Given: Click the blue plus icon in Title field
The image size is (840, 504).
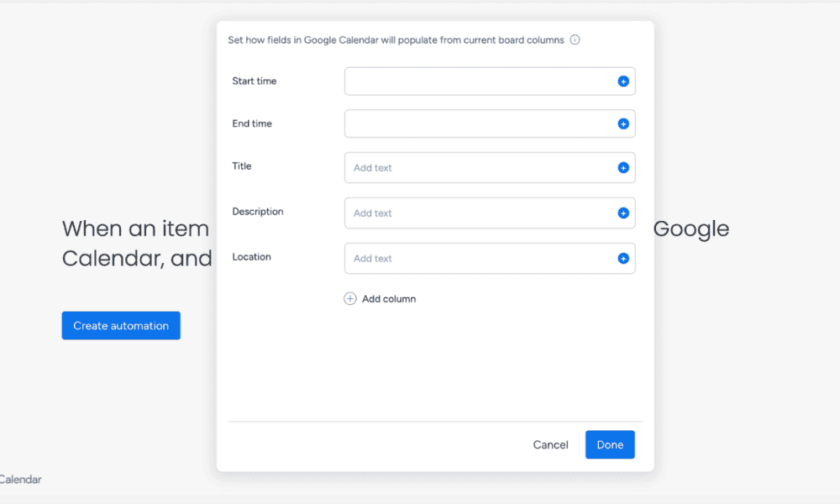Looking at the screenshot, I should point(623,168).
